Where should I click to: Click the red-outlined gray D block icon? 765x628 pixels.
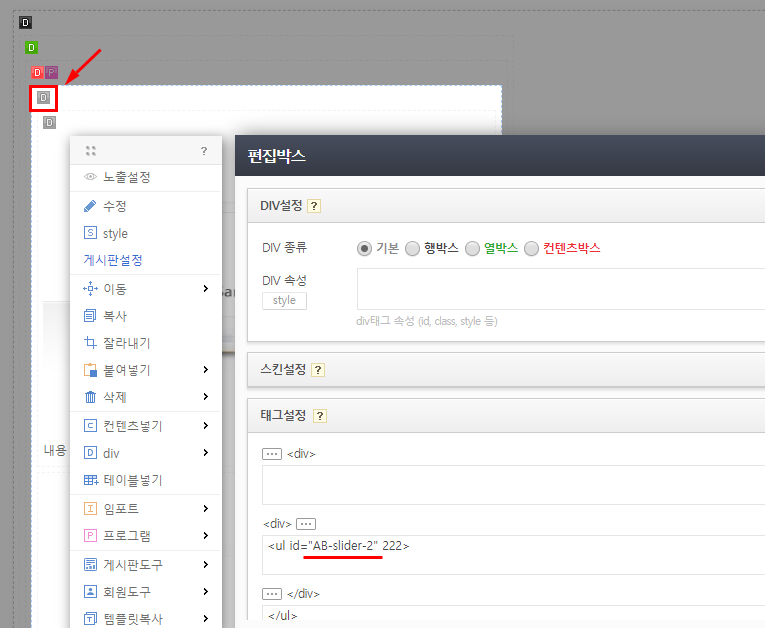coord(43,98)
